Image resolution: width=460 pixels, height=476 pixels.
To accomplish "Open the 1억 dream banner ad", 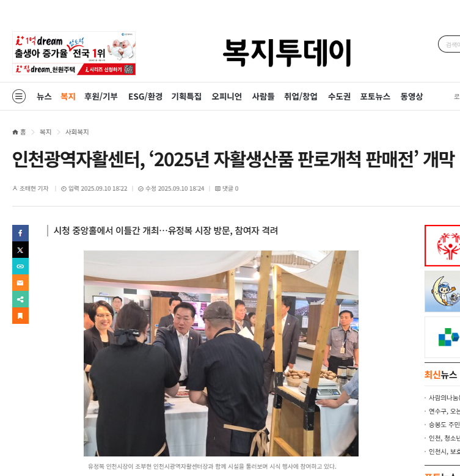I will tap(74, 53).
